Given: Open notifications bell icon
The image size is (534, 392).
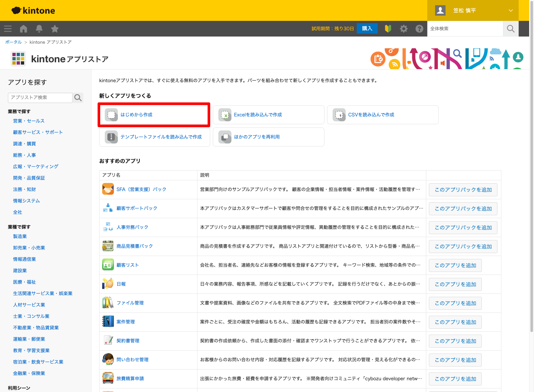Looking at the screenshot, I should [x=39, y=29].
